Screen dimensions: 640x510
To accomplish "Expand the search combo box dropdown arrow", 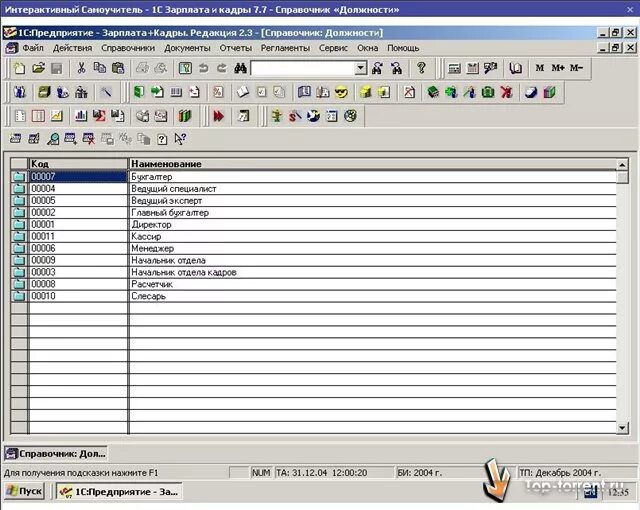I will coord(360,68).
